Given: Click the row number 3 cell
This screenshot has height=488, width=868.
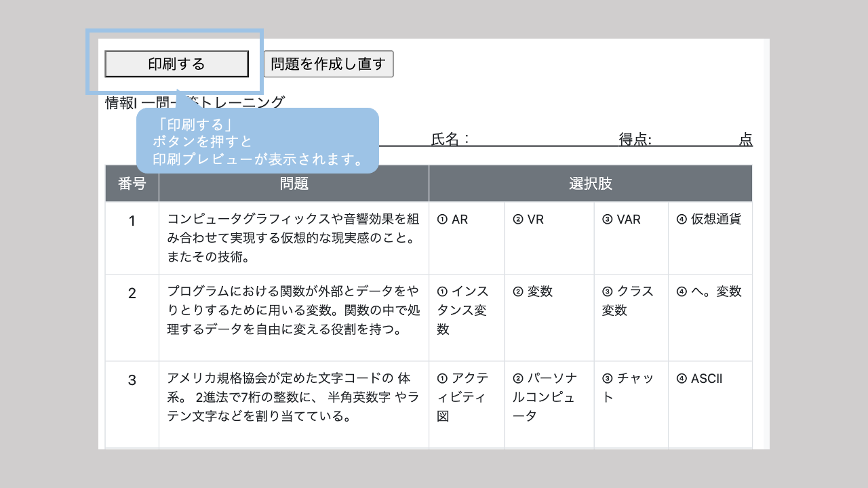Looking at the screenshot, I should (x=132, y=380).
